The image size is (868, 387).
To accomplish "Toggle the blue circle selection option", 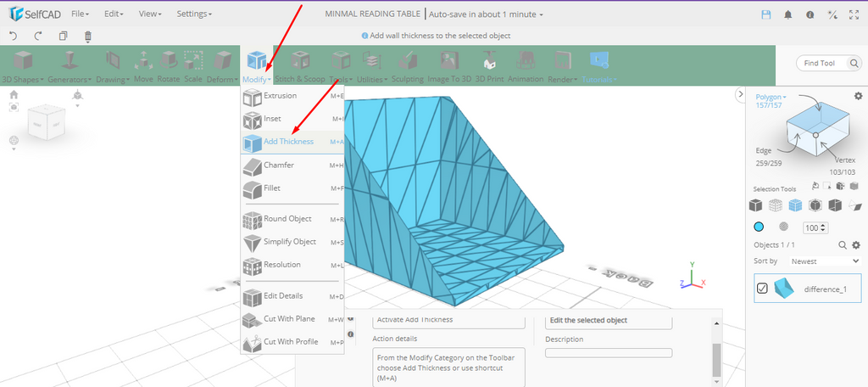I will pyautogui.click(x=759, y=227).
